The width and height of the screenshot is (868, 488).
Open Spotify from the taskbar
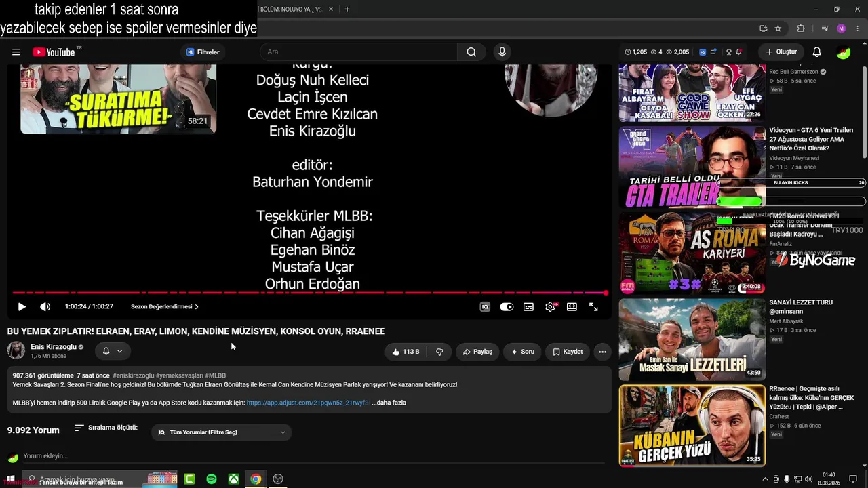tap(211, 479)
